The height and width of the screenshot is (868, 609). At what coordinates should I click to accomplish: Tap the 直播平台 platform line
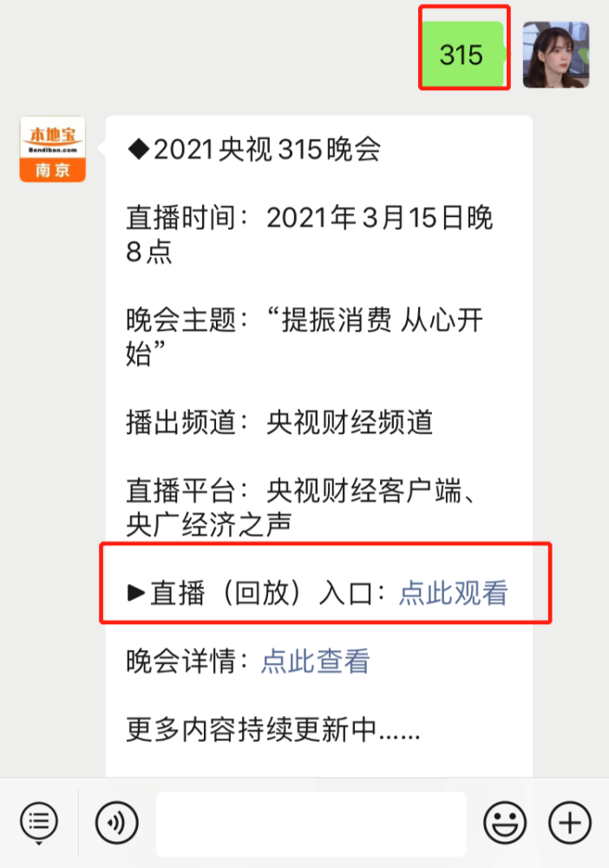click(x=302, y=508)
